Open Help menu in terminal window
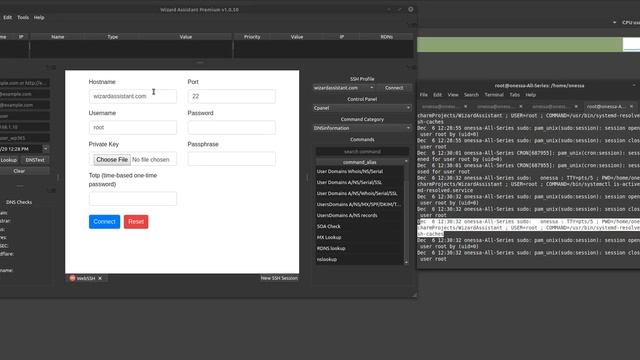This screenshot has height=360, width=640. [531, 95]
